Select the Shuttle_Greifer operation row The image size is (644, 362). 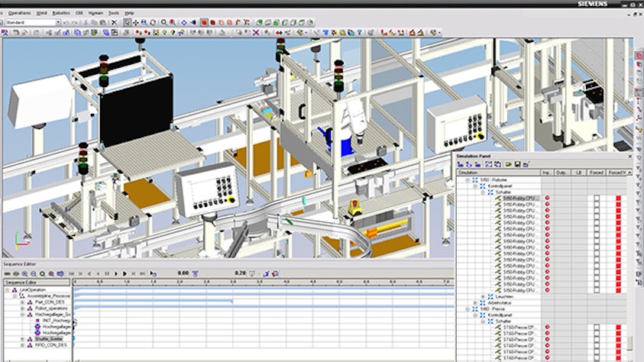point(49,339)
